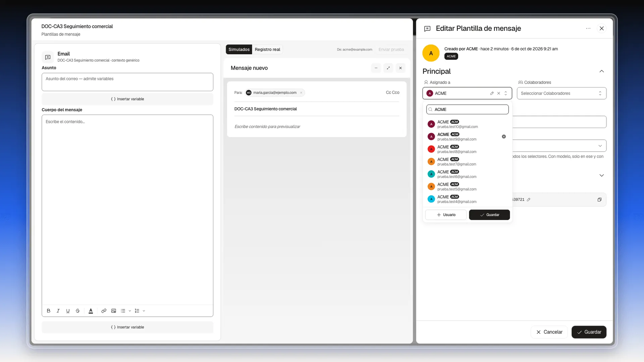The image size is (644, 362).
Task: Apply underline formatting in editor toolbar
Action: (x=68, y=311)
